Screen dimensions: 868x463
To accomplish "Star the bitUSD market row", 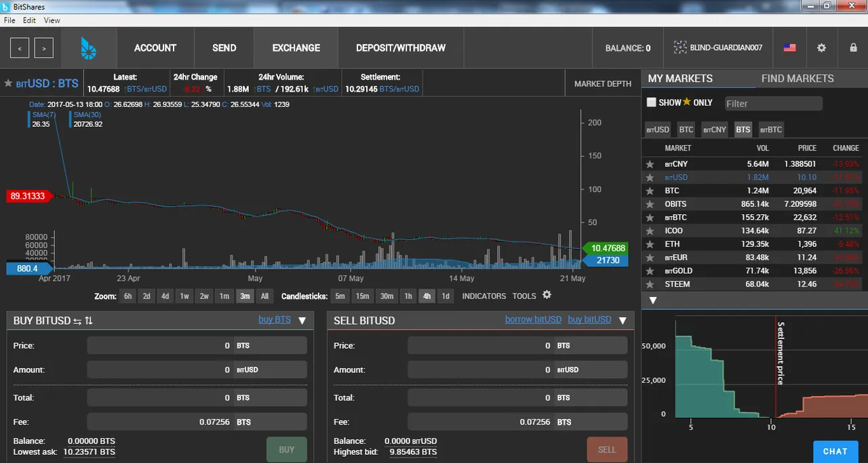I will coord(650,178).
